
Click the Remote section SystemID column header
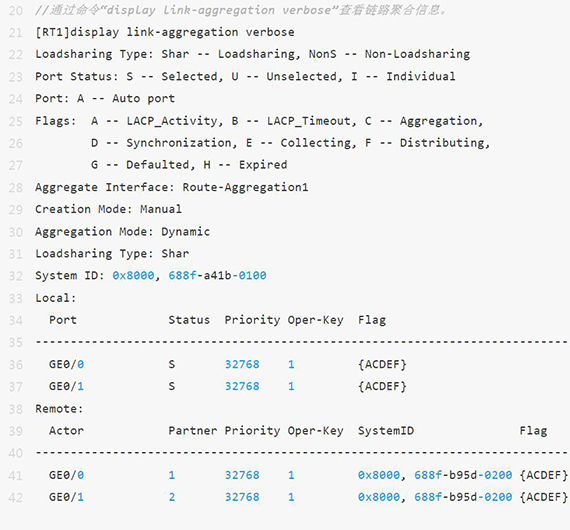386,431
